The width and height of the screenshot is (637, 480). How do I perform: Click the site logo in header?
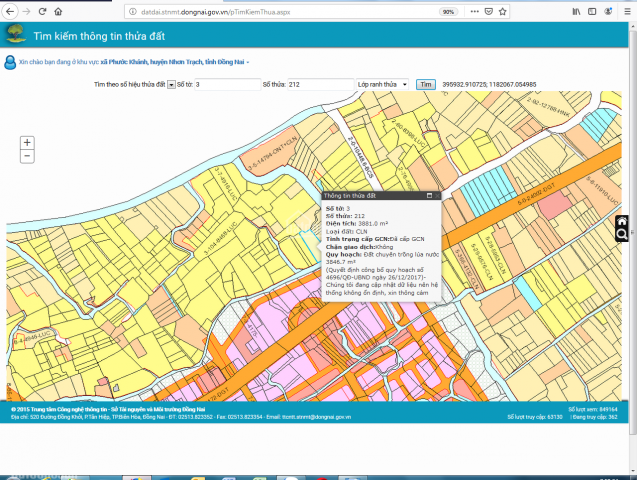point(16,34)
